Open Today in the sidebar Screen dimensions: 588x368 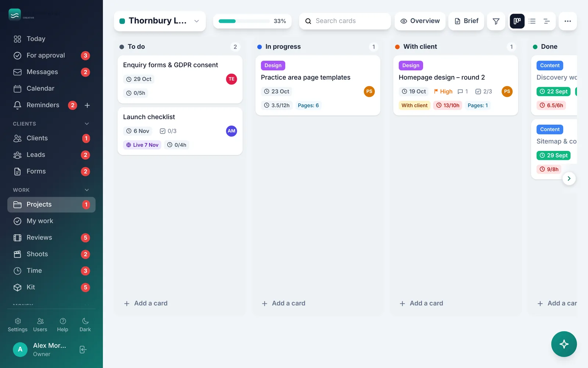point(51,39)
